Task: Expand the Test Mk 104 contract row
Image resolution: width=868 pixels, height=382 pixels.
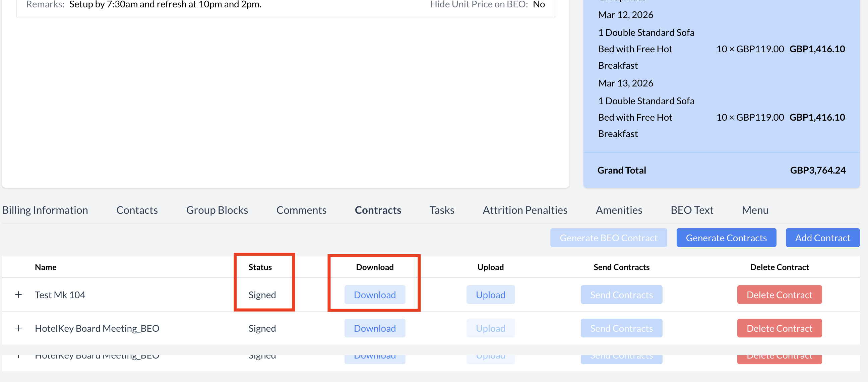Action: 18,295
